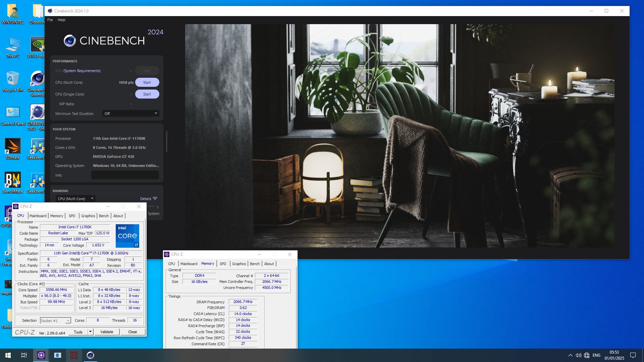Click the CPU-Z Validate button
Viewport: 644px width, 362px height.
tap(107, 332)
